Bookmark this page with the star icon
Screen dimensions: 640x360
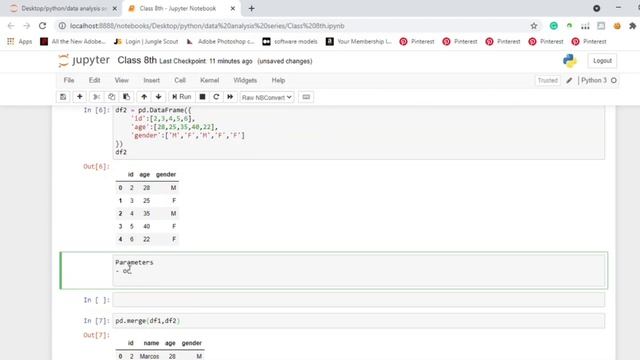point(534,26)
